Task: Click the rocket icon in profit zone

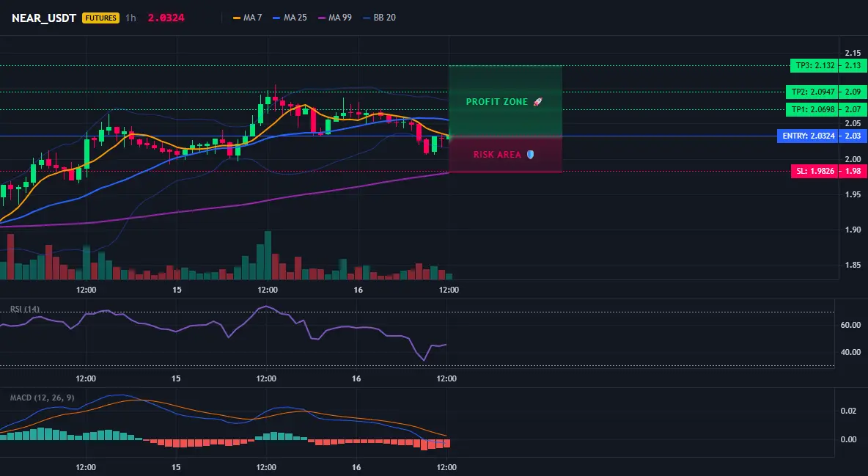Action: (537, 102)
